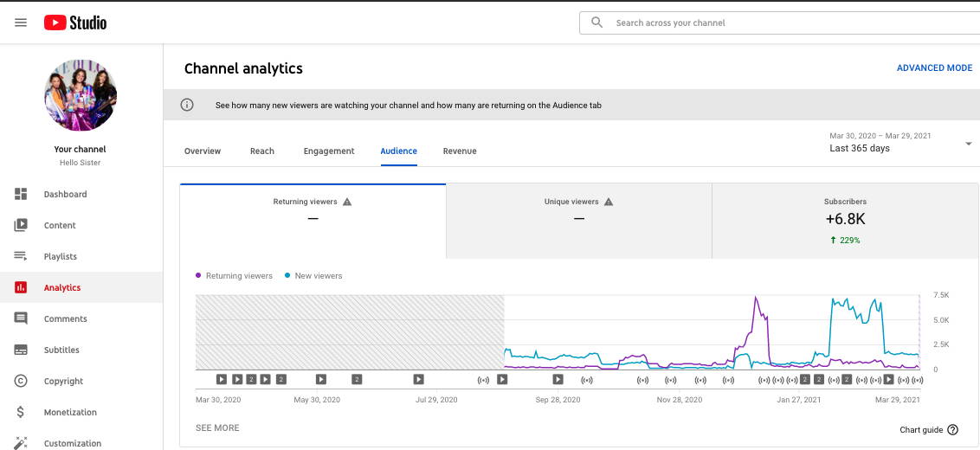The width and height of the screenshot is (980, 450).
Task: Click the Channel analytics heading
Action: tap(243, 68)
